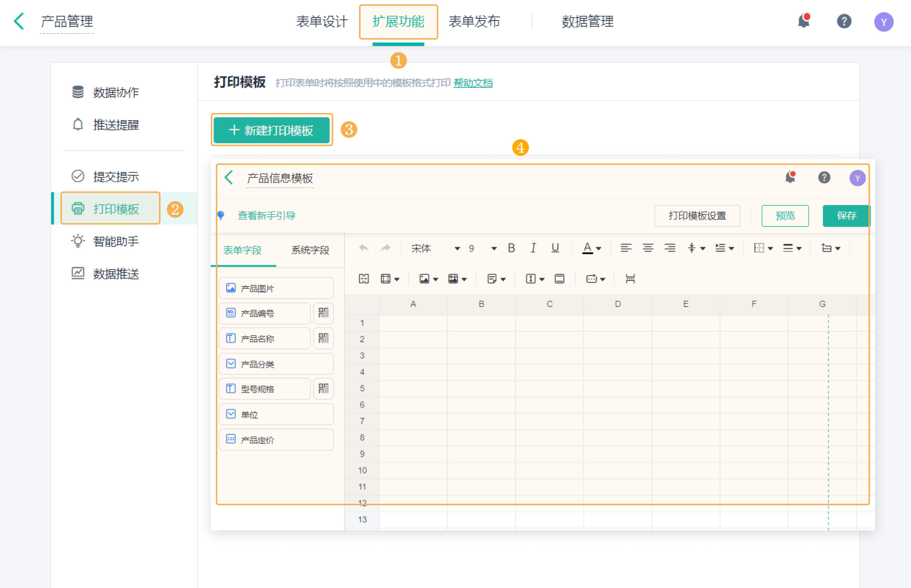Switch to the 表单设计 tab
The height and width of the screenshot is (588, 911).
322,22
